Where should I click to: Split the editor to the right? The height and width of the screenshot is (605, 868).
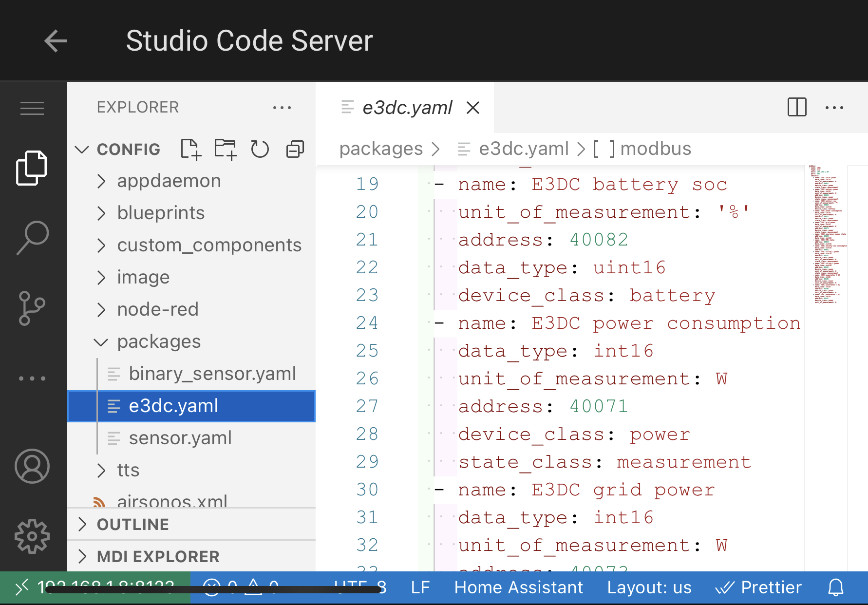tap(797, 107)
